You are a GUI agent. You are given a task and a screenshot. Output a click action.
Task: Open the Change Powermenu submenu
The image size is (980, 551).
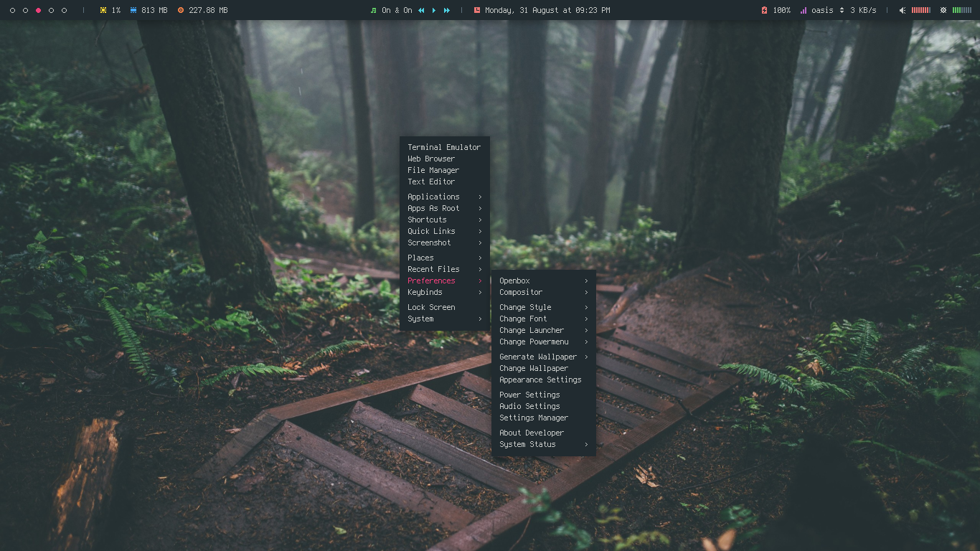coord(544,342)
